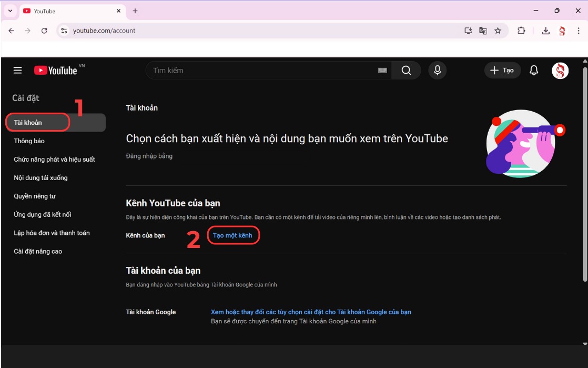Restore down the browser window
The image size is (588, 368).
(x=557, y=11)
